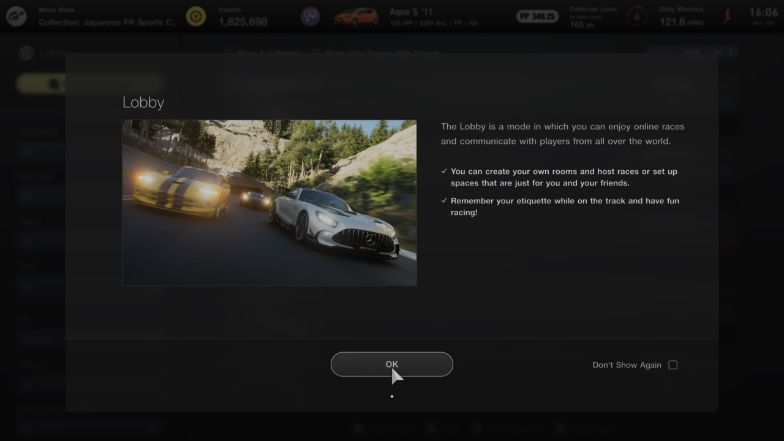Click the round blue icon beside the car
784x441 pixels.
310,16
